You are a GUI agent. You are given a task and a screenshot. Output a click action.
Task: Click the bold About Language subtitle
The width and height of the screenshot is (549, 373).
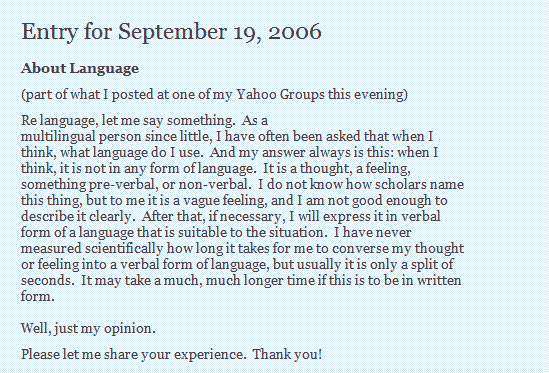[80, 68]
